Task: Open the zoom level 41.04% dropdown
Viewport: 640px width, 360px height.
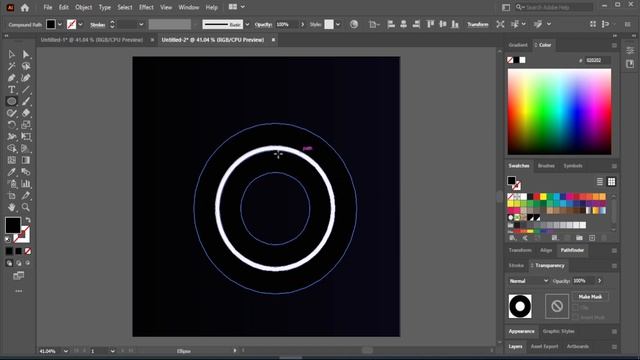Action: (66, 351)
